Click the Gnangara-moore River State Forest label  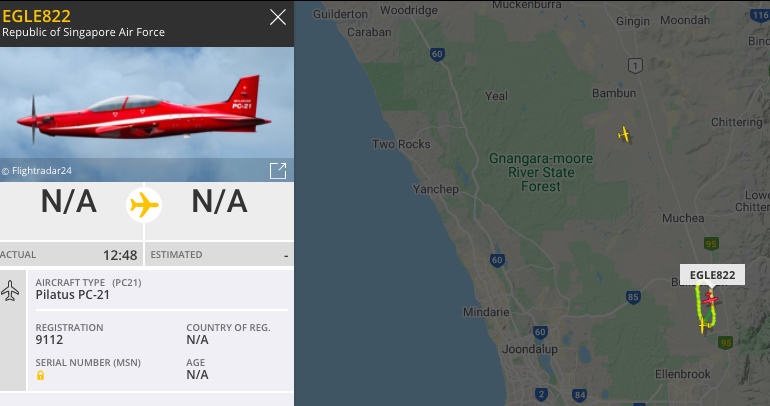click(x=541, y=172)
